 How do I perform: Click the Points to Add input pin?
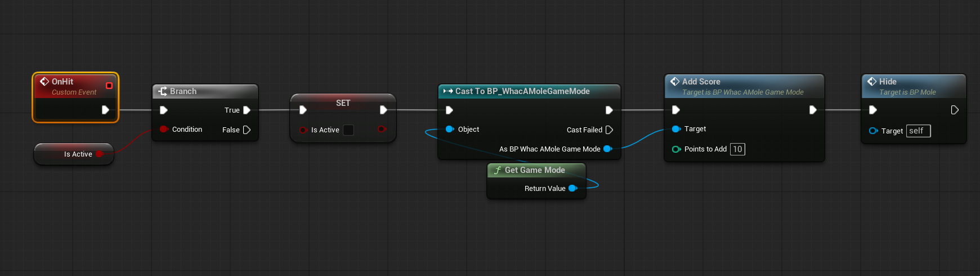676,149
